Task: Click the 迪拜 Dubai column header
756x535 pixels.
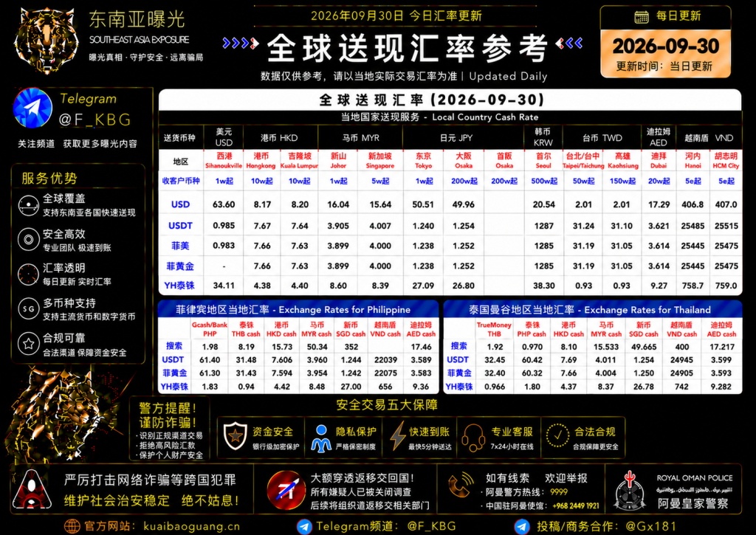Action: 659,161
